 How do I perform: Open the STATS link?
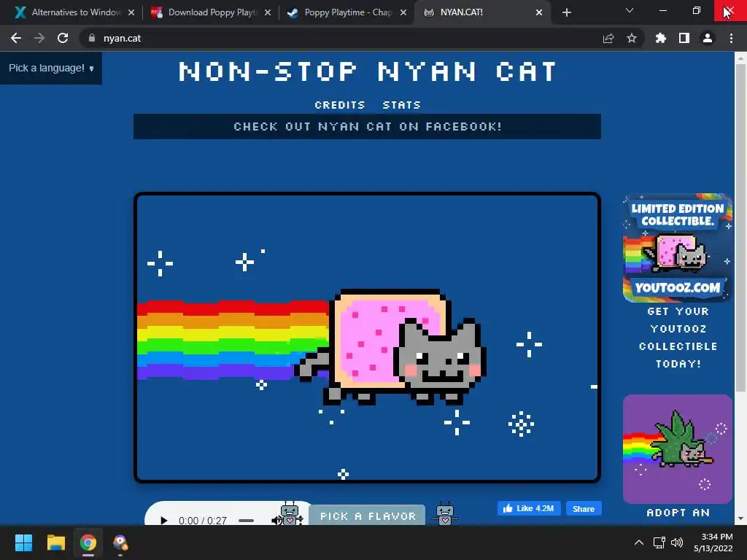pos(402,105)
